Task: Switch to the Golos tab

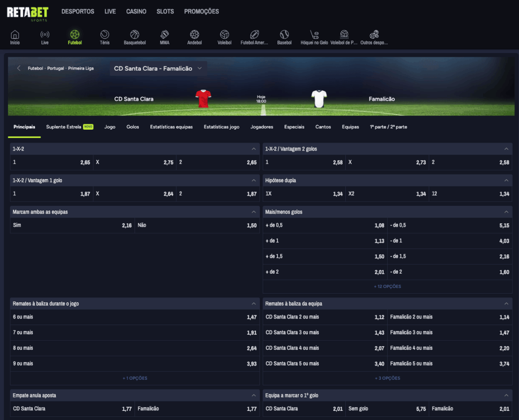Action: click(x=133, y=127)
